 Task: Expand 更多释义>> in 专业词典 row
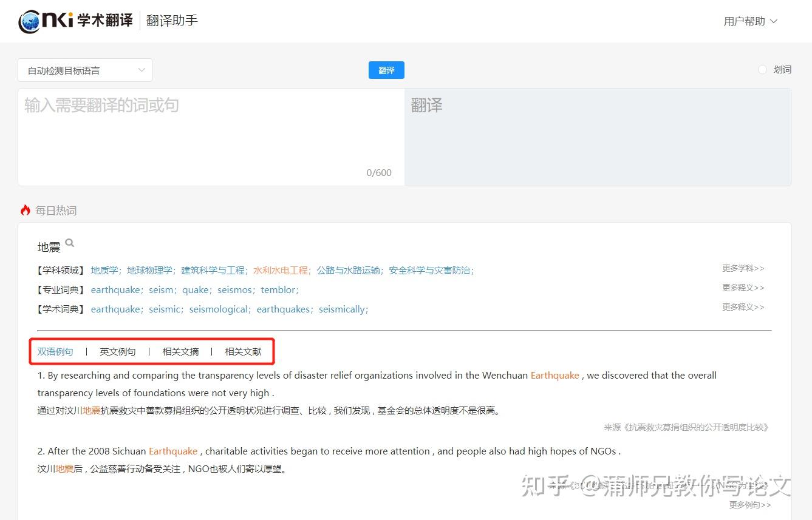click(743, 288)
